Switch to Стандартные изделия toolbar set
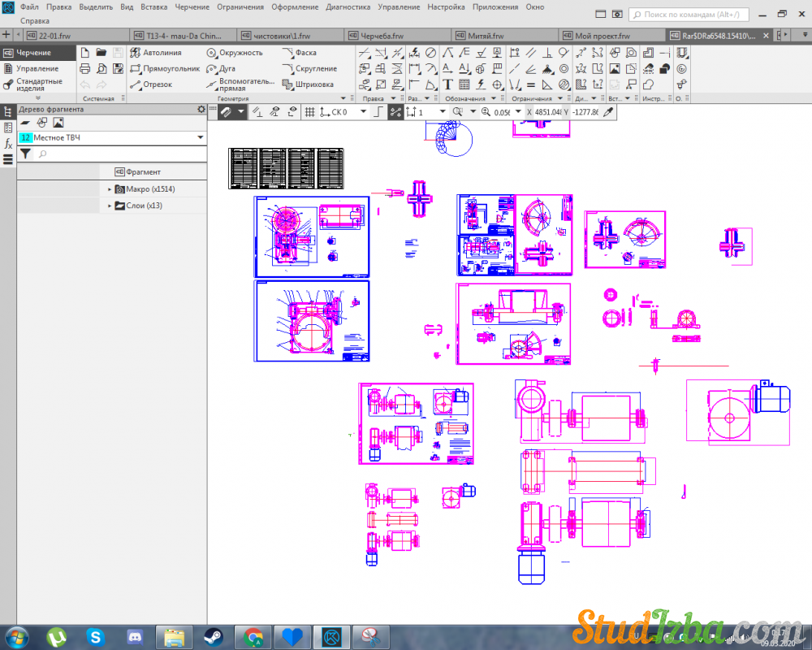The width and height of the screenshot is (812, 650). pyautogui.click(x=37, y=84)
